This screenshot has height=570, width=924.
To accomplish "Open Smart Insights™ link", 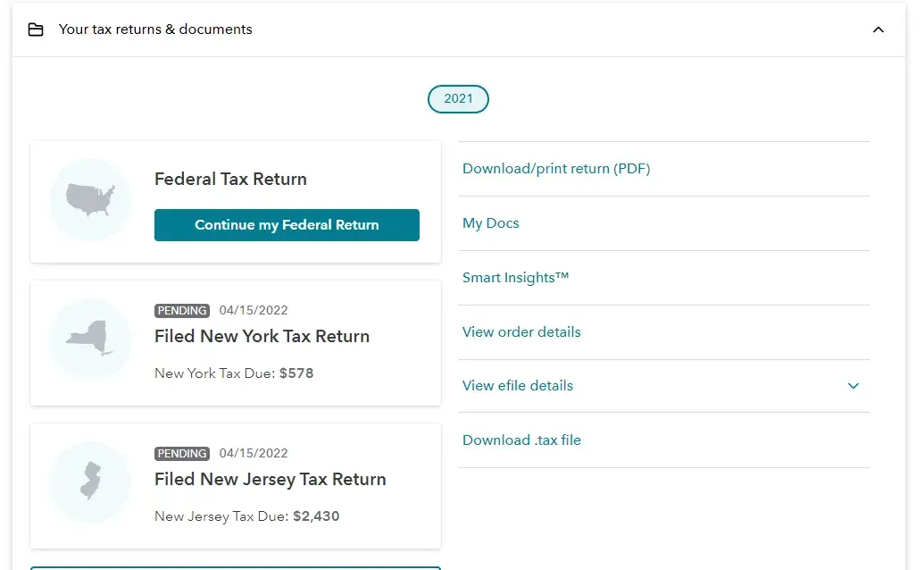I will click(515, 278).
